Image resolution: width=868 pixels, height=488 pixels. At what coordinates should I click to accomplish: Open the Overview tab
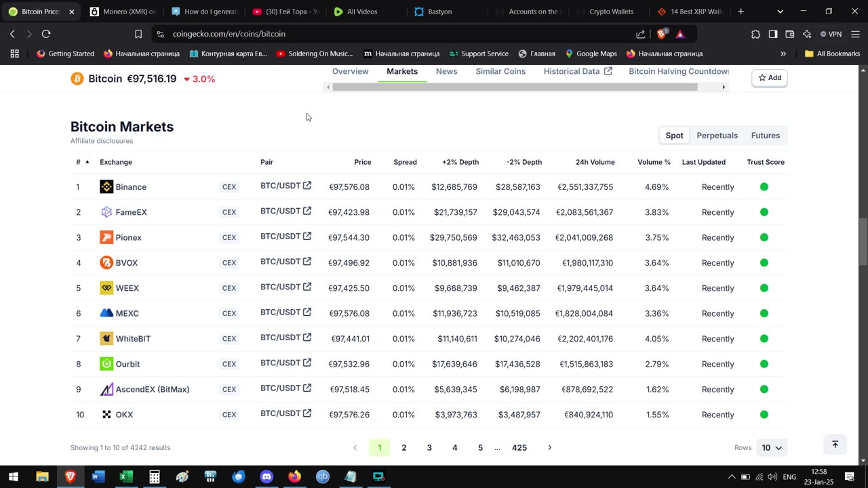coord(350,71)
